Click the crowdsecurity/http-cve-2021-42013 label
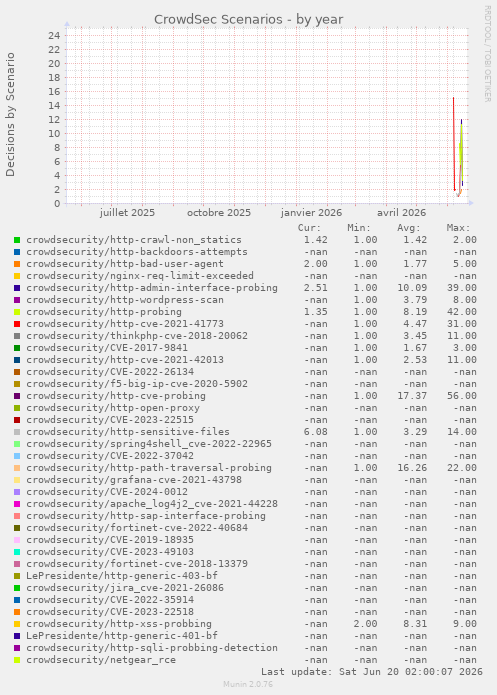 tap(125, 360)
